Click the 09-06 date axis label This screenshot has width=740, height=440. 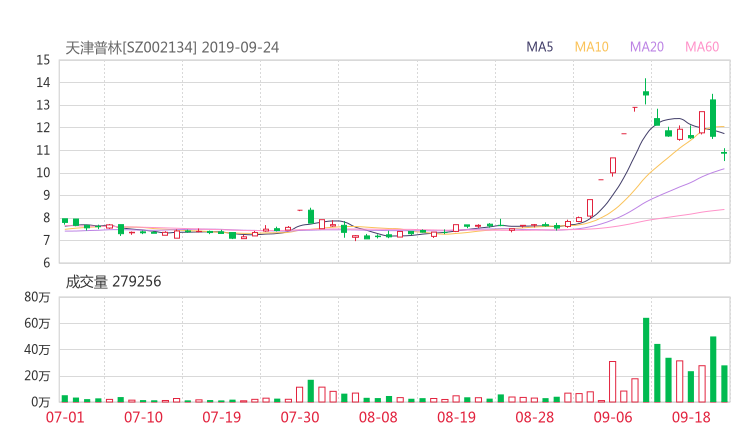click(613, 417)
